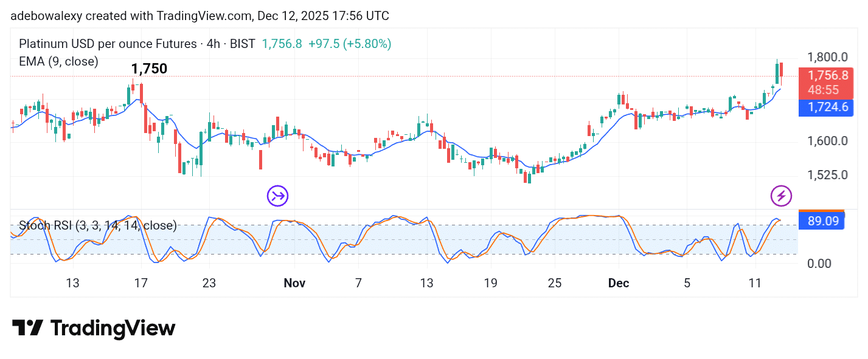Screen dimensions: 868x359
Task: Select Nov on the time axis
Action: [x=294, y=283]
